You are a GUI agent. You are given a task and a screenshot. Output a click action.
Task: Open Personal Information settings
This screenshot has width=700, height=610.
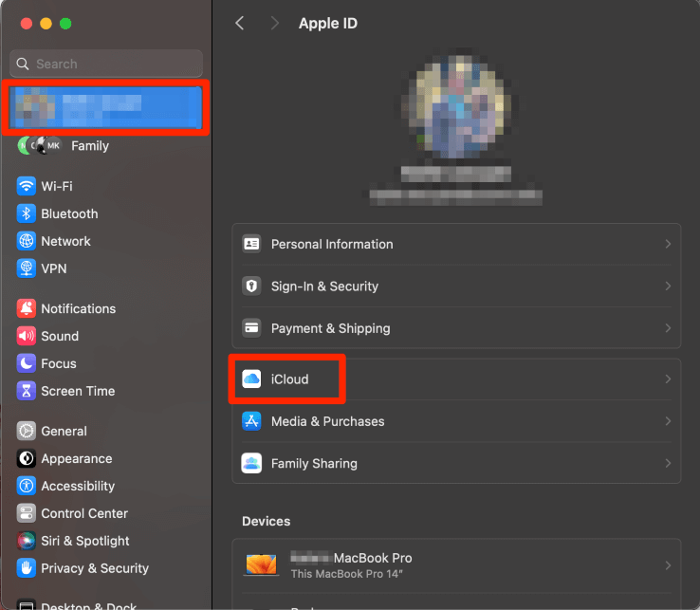(456, 244)
